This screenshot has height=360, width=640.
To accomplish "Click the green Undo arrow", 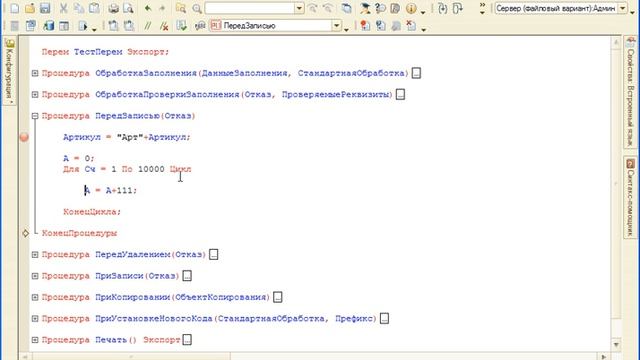I will coord(148,8).
